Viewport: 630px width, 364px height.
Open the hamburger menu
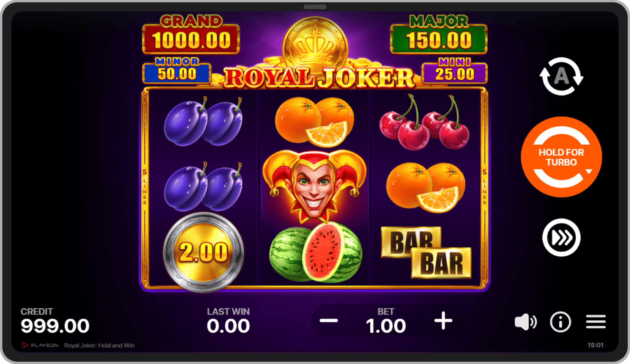595,322
